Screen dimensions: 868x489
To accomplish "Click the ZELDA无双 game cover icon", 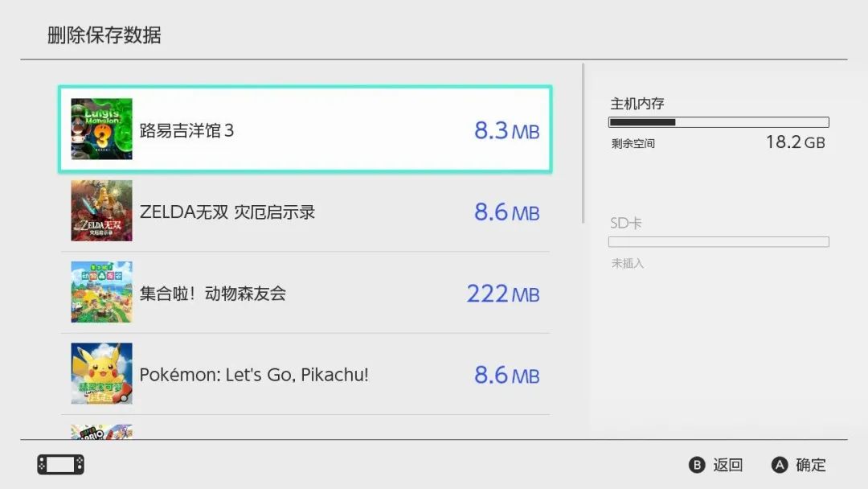I will pos(101,211).
